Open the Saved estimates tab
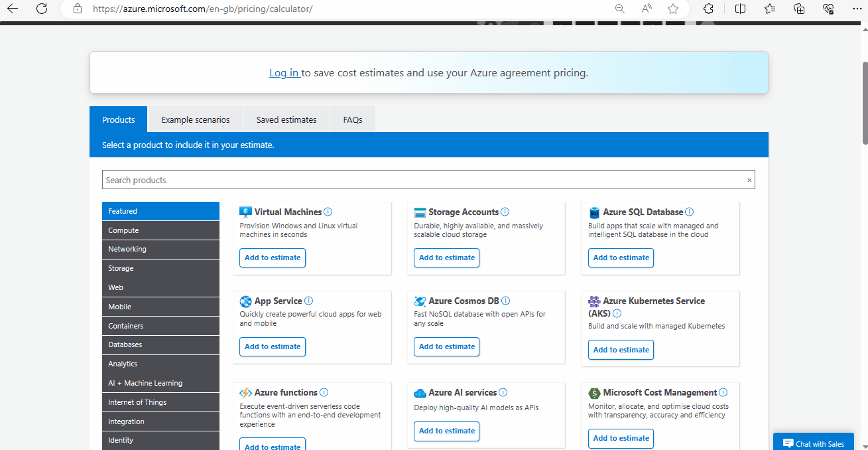The width and height of the screenshot is (868, 450). tap(286, 119)
